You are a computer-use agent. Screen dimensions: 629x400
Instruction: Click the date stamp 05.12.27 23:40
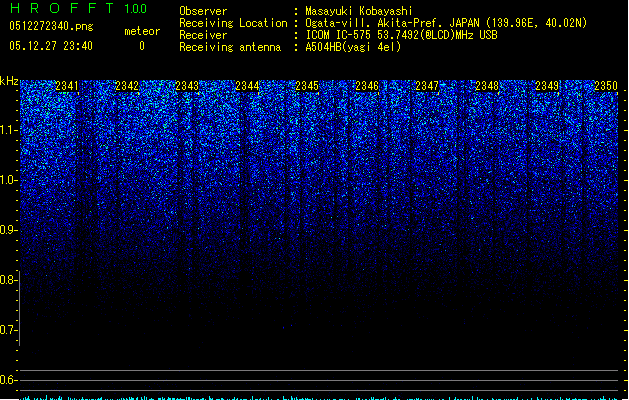pyautogui.click(x=51, y=46)
